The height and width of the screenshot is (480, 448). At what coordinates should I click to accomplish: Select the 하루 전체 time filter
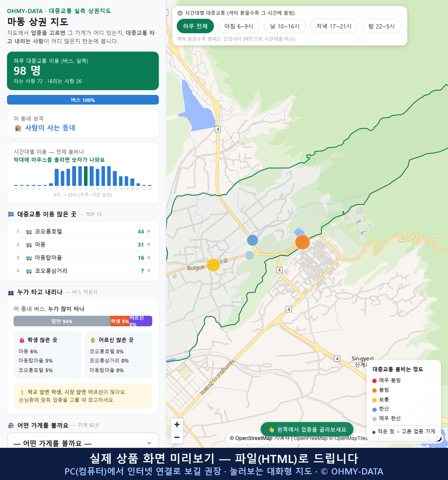click(195, 26)
